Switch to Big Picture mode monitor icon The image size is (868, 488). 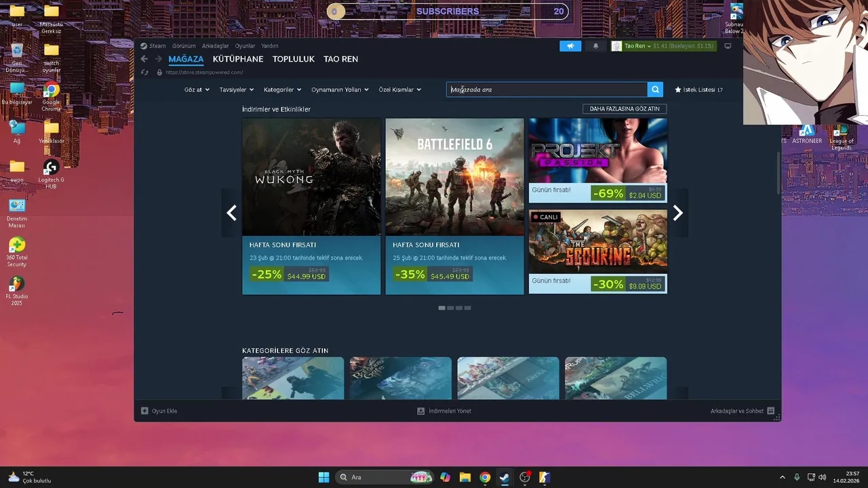click(x=728, y=46)
